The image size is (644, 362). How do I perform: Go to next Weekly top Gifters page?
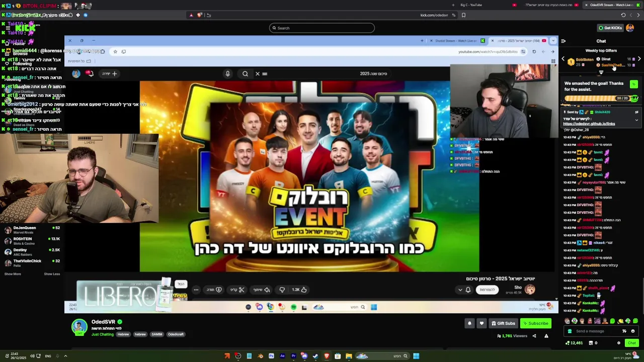click(639, 59)
